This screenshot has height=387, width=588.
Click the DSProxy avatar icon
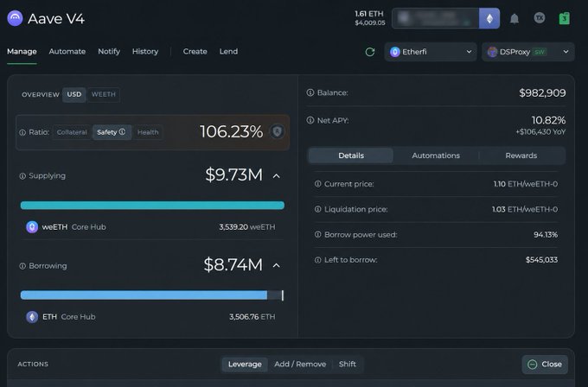tap(492, 52)
